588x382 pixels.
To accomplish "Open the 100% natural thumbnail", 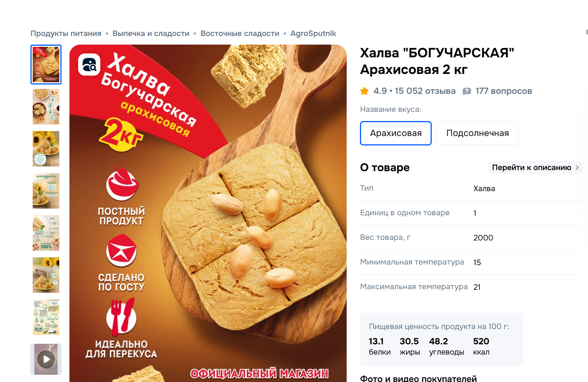I will 46,233.
